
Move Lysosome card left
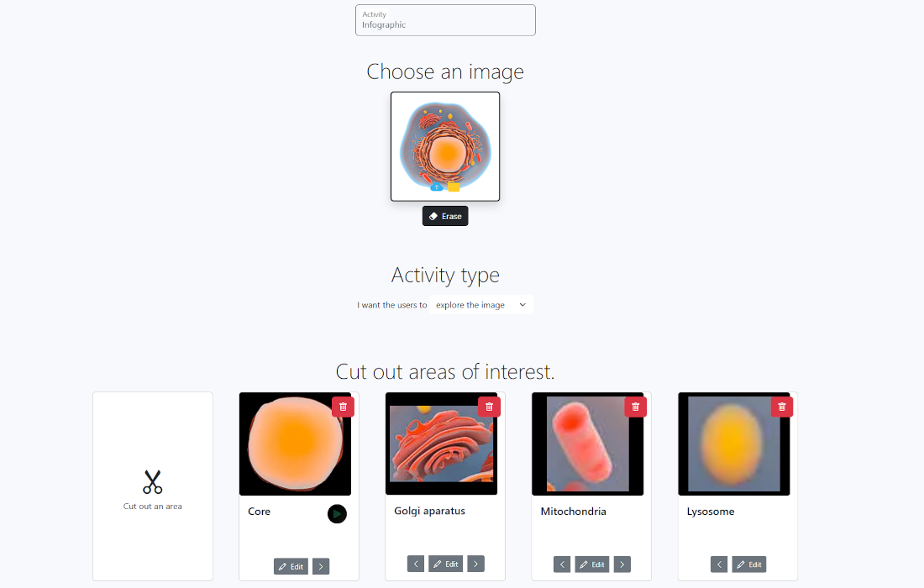[x=719, y=564]
